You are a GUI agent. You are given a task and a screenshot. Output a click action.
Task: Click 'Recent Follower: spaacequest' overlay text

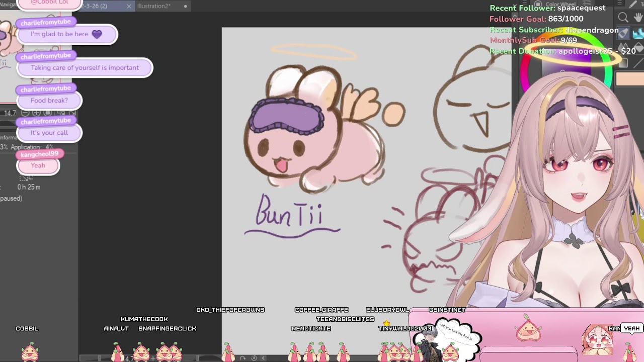pyautogui.click(x=547, y=8)
